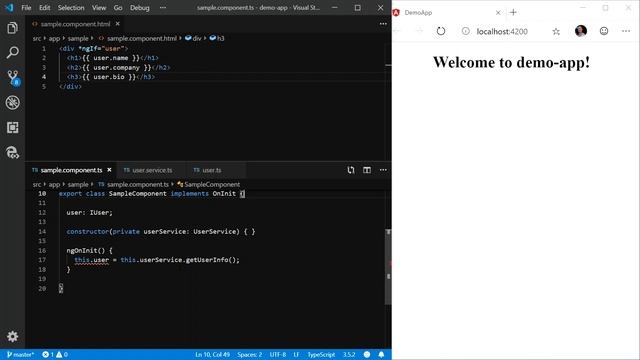Split the lower editor to the right
The height and width of the screenshot is (360, 640).
pos(367,170)
